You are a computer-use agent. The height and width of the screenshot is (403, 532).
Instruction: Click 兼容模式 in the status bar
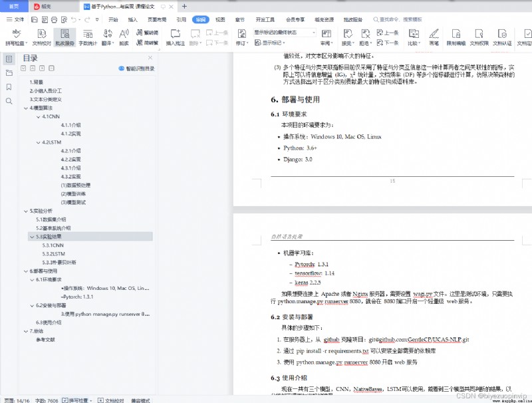tap(140, 400)
